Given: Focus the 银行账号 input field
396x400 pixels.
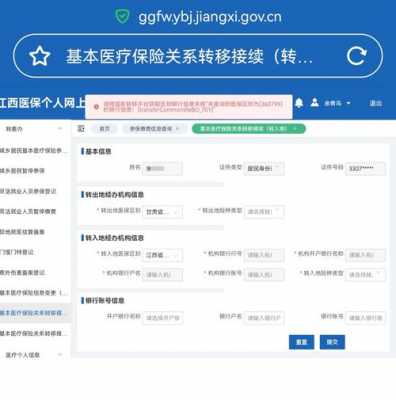Looking at the screenshot, I should tap(366, 318).
